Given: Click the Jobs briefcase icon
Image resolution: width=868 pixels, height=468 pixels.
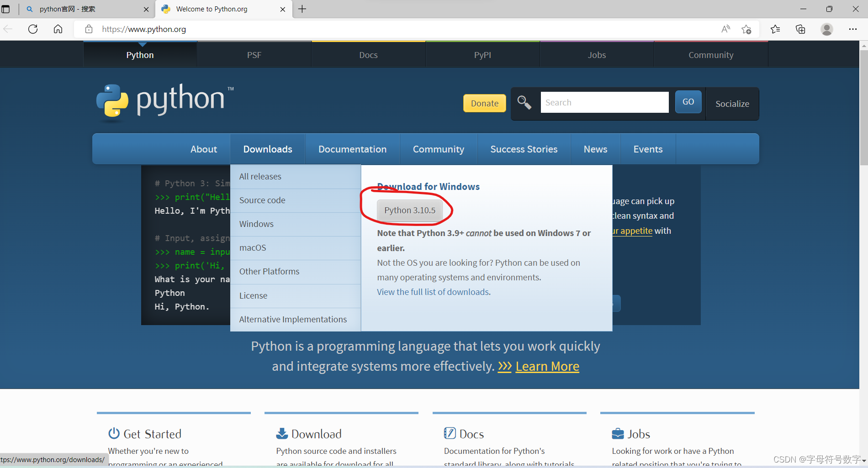Looking at the screenshot, I should (618, 433).
